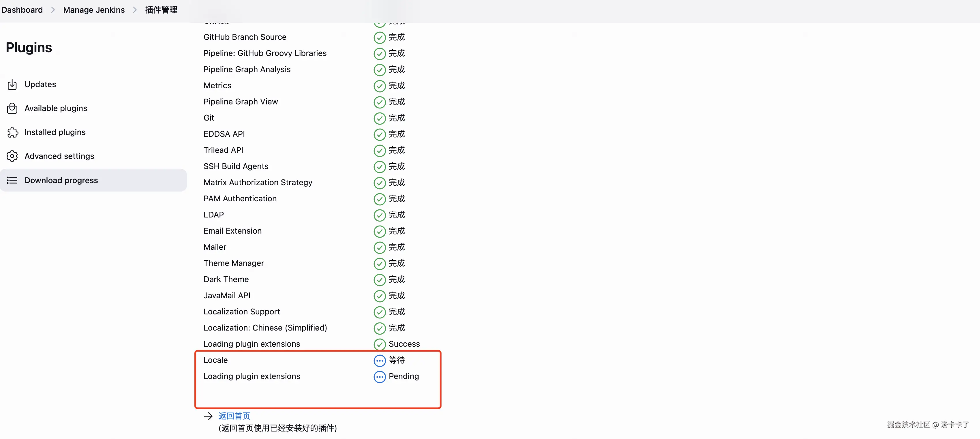This screenshot has height=439, width=980.
Task: Click the Dark Theme plugin row
Action: [x=226, y=279]
